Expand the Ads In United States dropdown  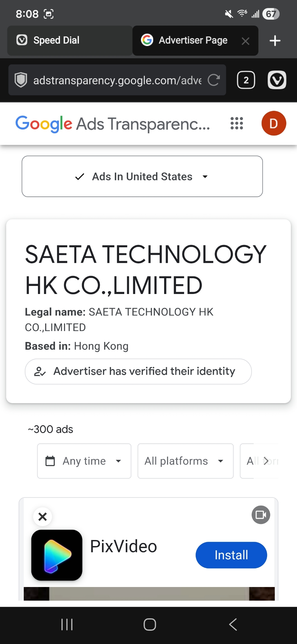click(x=142, y=176)
